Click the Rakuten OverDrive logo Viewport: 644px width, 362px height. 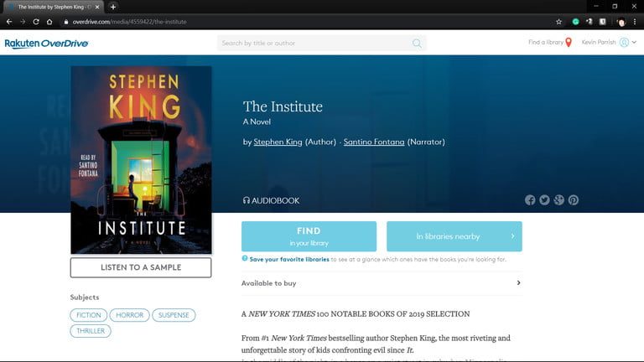46,44
